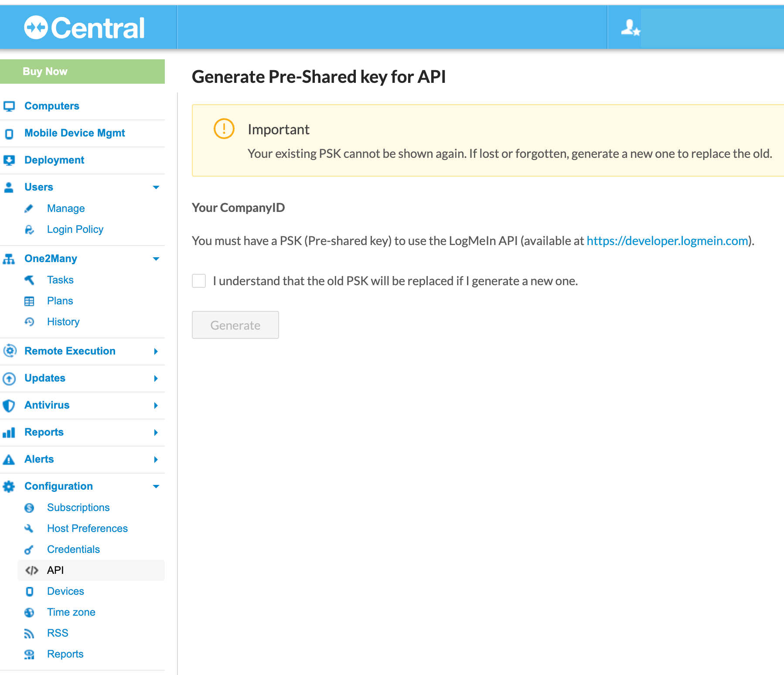Click the Credentials key icon
Image resolution: width=784 pixels, height=675 pixels.
click(29, 550)
